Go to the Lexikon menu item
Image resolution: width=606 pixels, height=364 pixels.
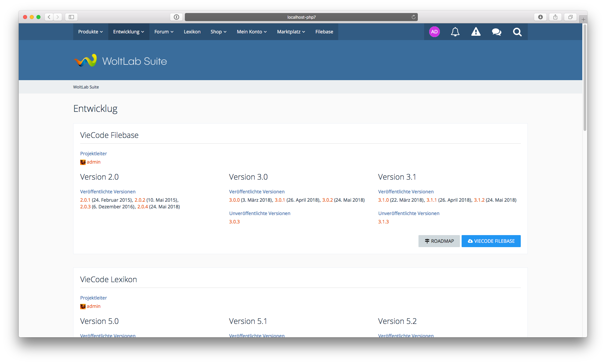pyautogui.click(x=192, y=32)
